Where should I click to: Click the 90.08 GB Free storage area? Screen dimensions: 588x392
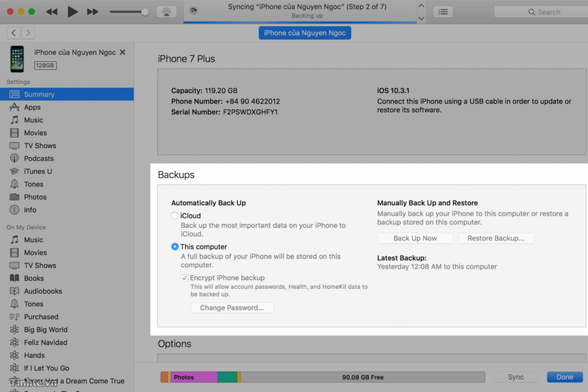(362, 377)
